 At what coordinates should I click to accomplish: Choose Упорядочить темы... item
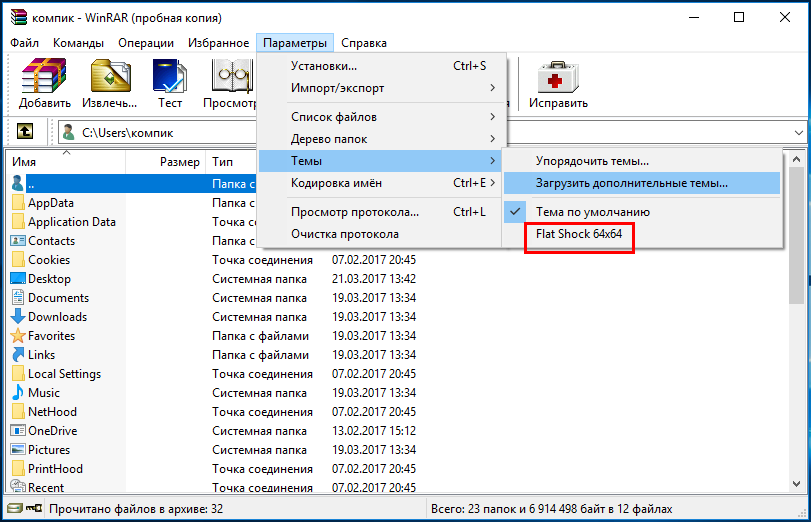[x=642, y=161]
